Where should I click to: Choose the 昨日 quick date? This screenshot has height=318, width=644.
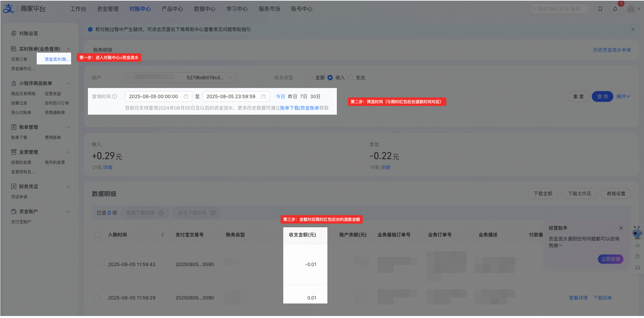tap(293, 96)
